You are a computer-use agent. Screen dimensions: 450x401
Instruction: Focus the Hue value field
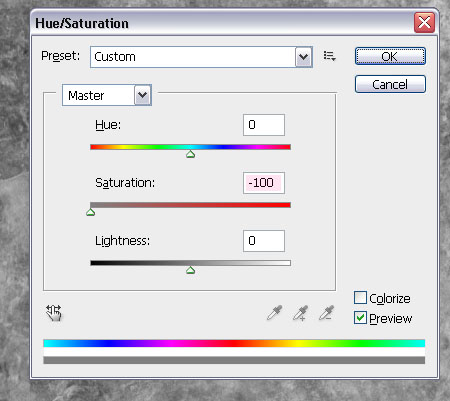(264, 125)
